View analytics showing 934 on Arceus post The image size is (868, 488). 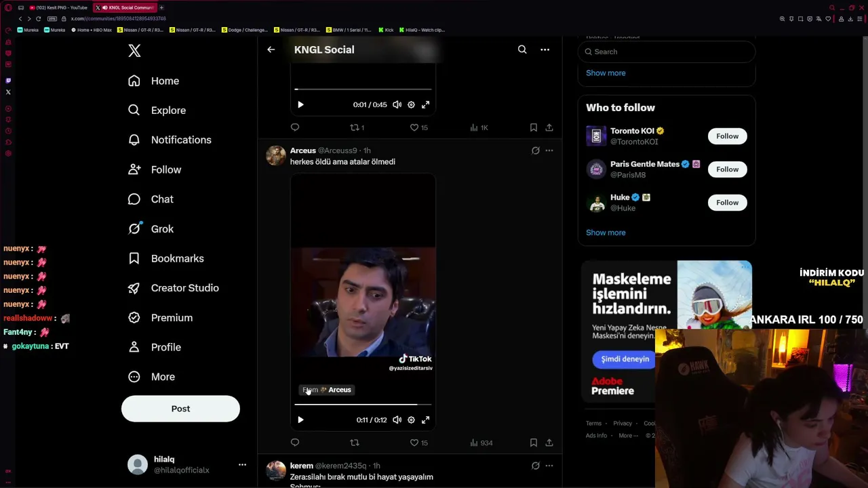[x=481, y=443]
